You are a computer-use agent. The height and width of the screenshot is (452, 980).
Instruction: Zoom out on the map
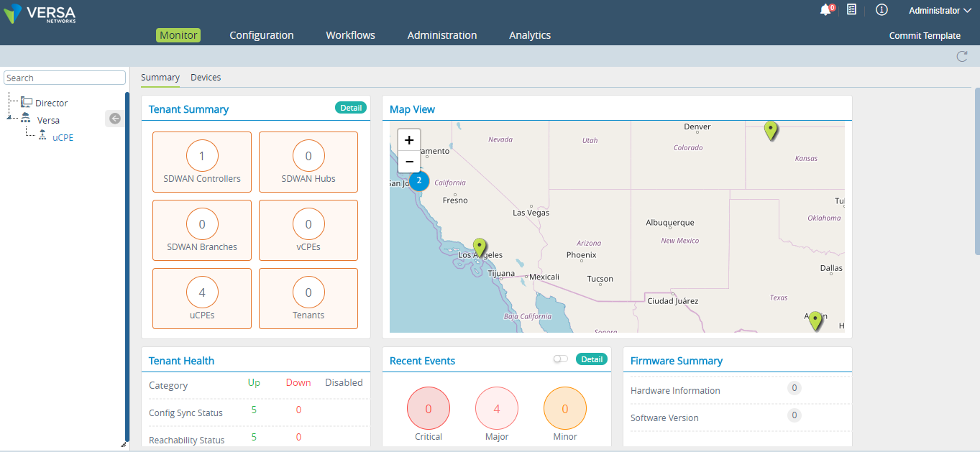point(409,162)
